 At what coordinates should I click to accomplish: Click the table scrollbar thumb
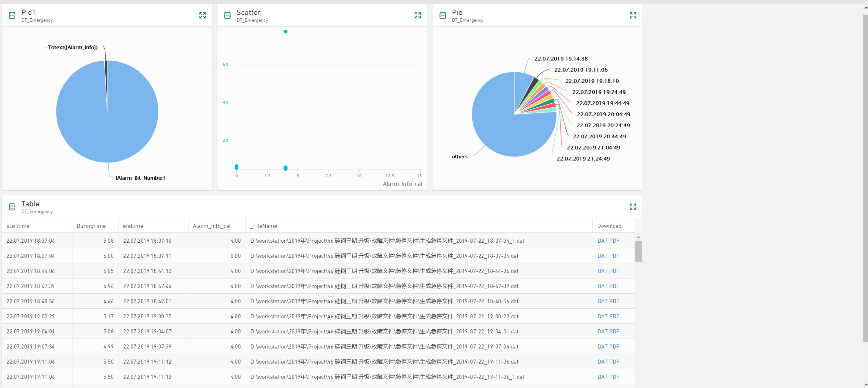click(x=638, y=251)
